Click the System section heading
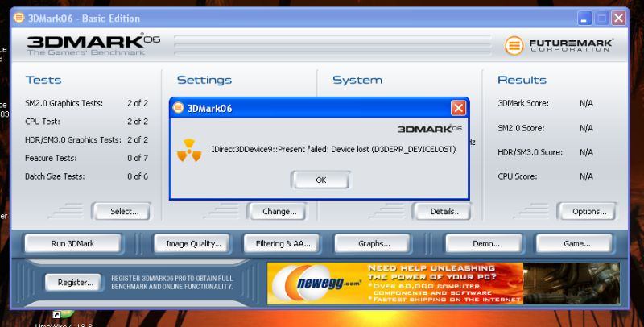 [357, 80]
